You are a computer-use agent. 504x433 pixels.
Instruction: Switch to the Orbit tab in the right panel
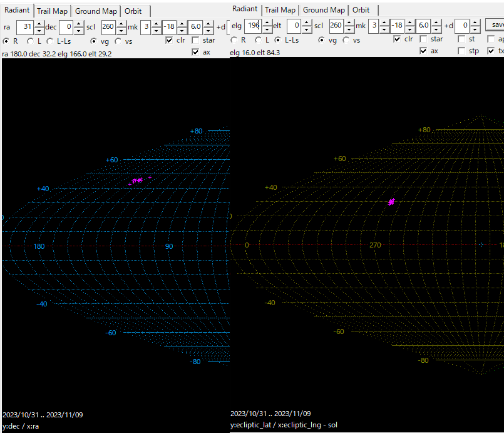[361, 10]
